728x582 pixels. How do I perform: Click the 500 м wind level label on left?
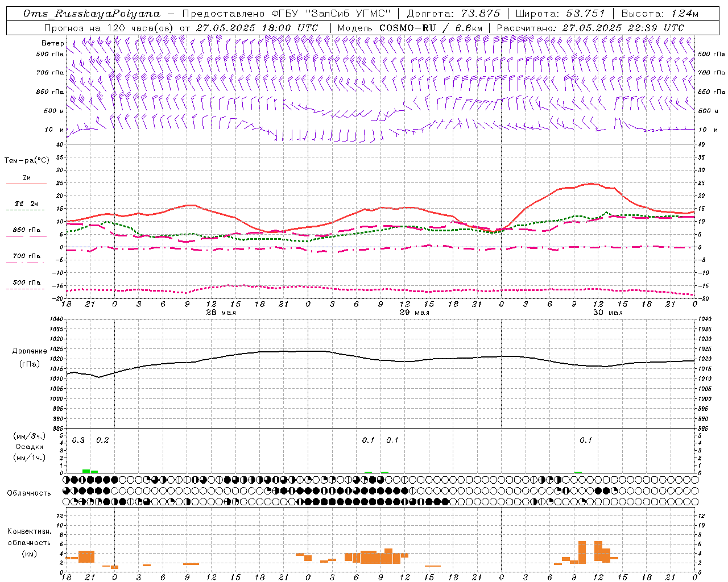tap(53, 111)
